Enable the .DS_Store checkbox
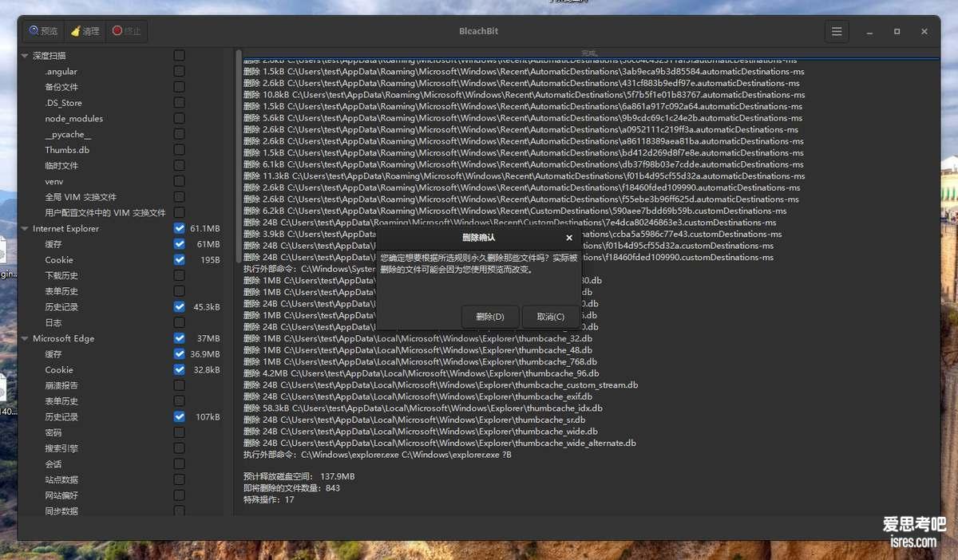The image size is (958, 560). tap(179, 103)
